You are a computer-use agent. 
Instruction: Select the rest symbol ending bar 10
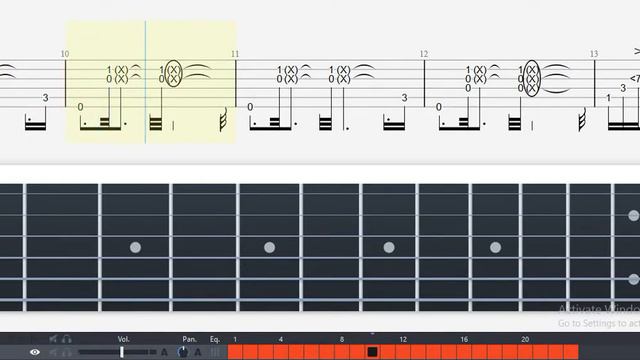click(223, 120)
